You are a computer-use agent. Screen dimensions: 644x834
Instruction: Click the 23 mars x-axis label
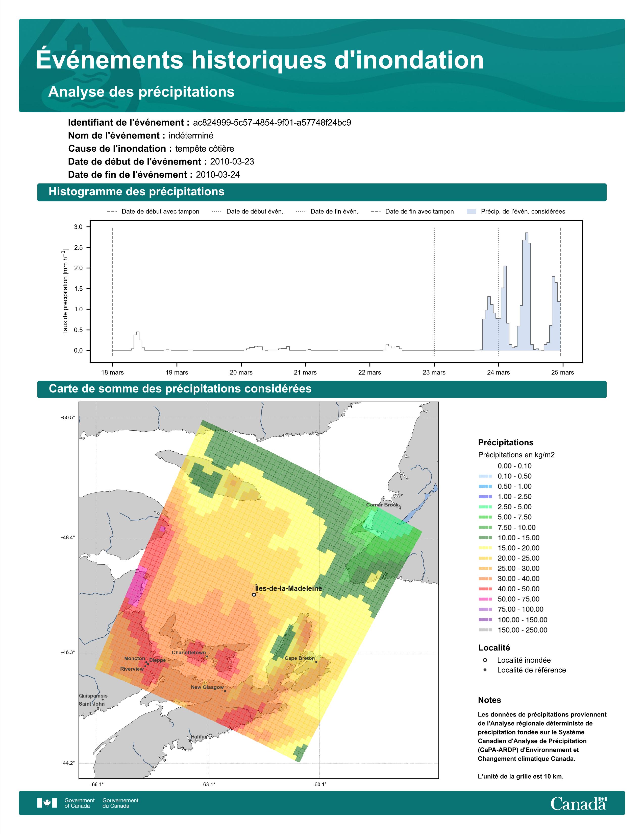pos(434,372)
